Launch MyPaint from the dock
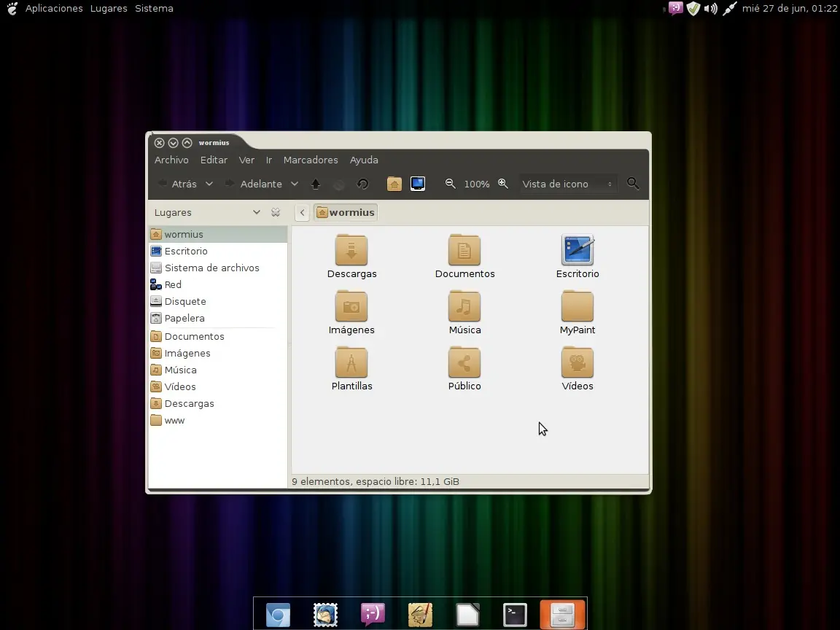Viewport: 840px width, 630px height. [420, 614]
